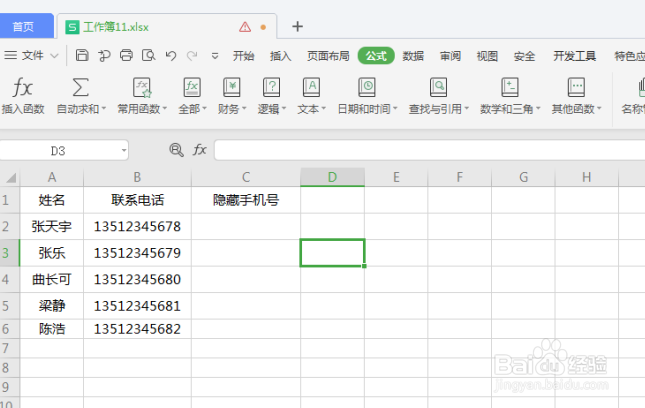Select row 3 header

(9, 253)
